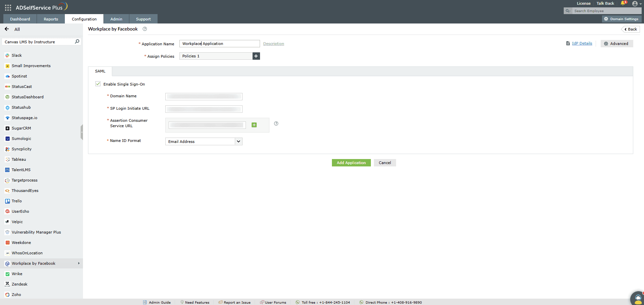Click the Add Application button

click(351, 162)
